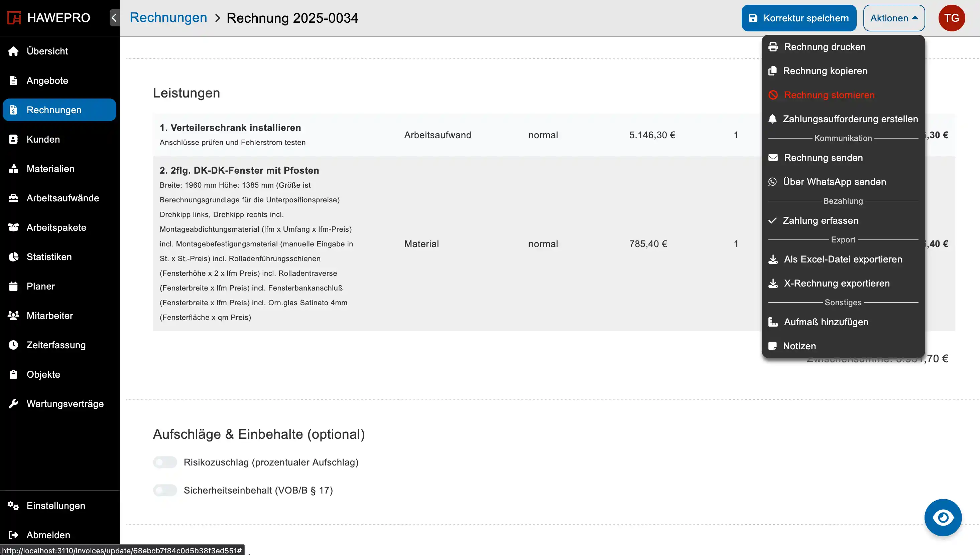Open the Rechnungen breadcrumb link
This screenshot has height=555, width=980.
[x=168, y=18]
